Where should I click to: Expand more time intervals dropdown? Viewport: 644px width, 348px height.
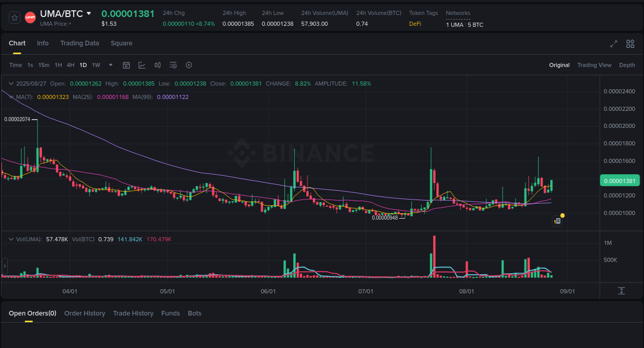point(111,65)
